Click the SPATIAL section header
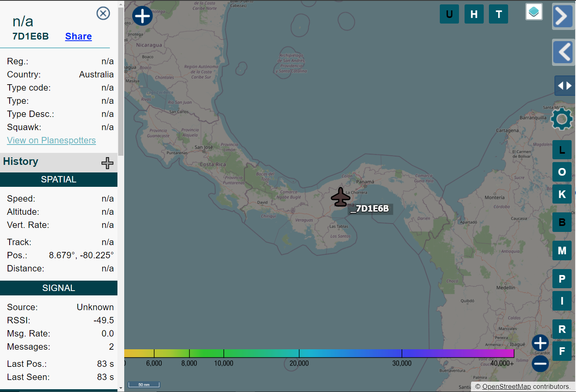This screenshot has width=576, height=392. tap(59, 180)
